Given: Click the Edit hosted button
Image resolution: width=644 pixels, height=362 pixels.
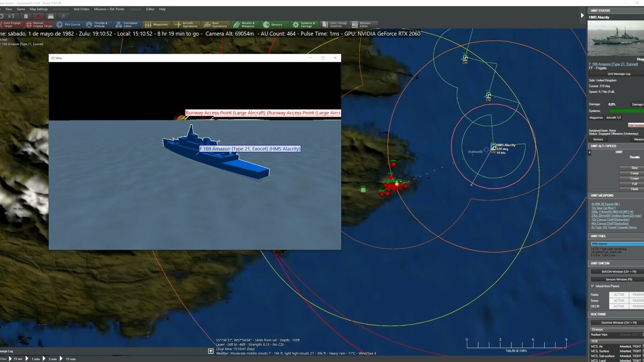Looking at the screenshot, I should pos(636,125).
